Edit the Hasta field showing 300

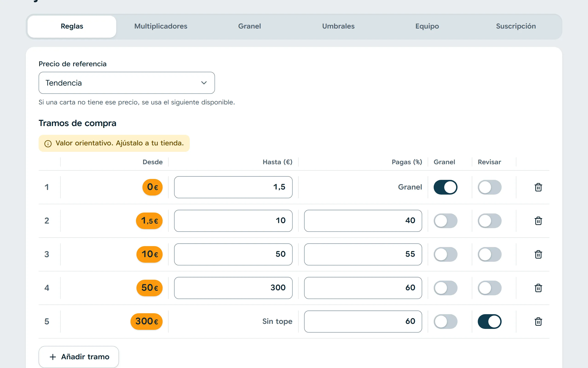pyautogui.click(x=233, y=288)
